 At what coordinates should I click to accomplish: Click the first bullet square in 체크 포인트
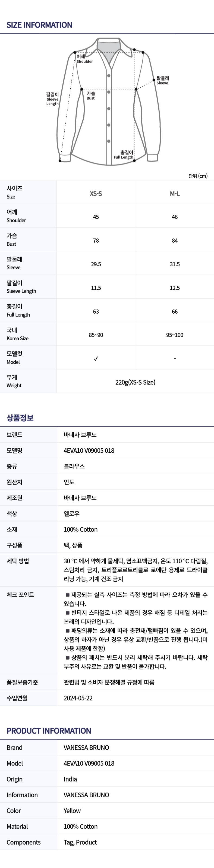tap(68, 594)
